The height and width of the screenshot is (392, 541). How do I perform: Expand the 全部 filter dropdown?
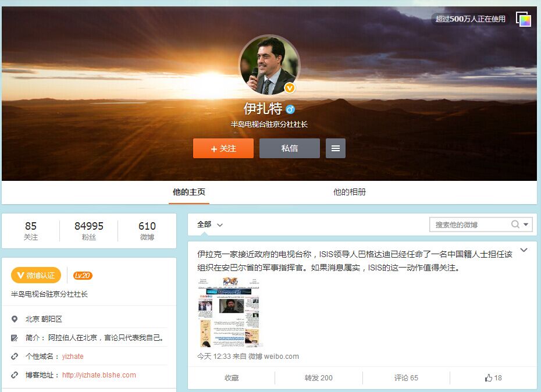pos(210,224)
